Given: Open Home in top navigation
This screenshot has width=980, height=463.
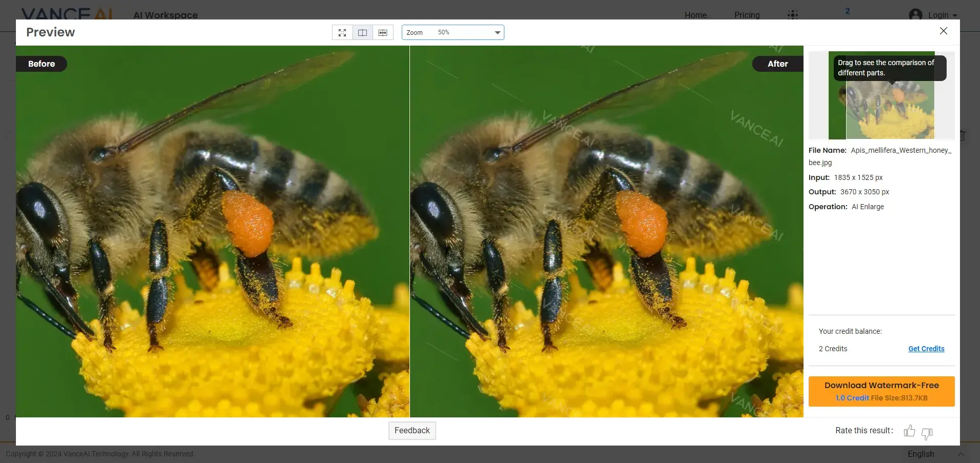Looking at the screenshot, I should [695, 15].
